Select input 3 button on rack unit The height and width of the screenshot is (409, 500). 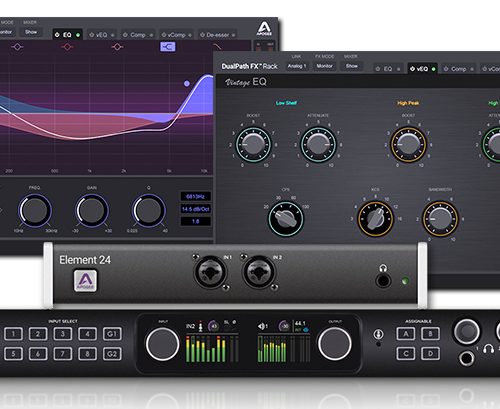63,334
